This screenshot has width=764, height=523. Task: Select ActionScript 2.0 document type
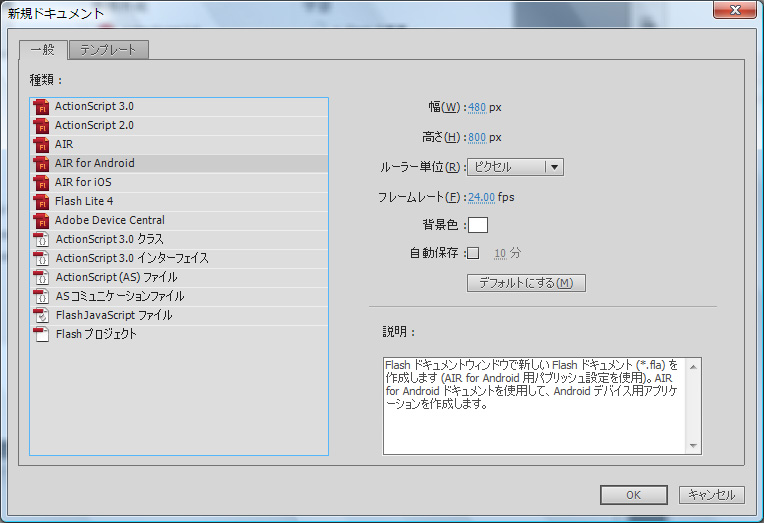(x=179, y=126)
